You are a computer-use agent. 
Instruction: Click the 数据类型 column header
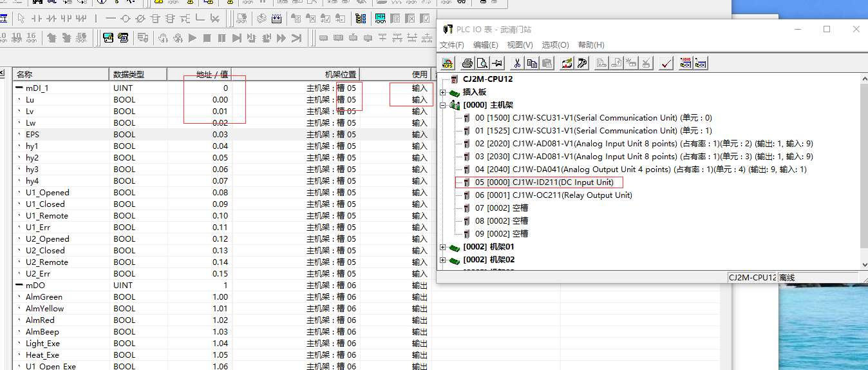tap(129, 74)
